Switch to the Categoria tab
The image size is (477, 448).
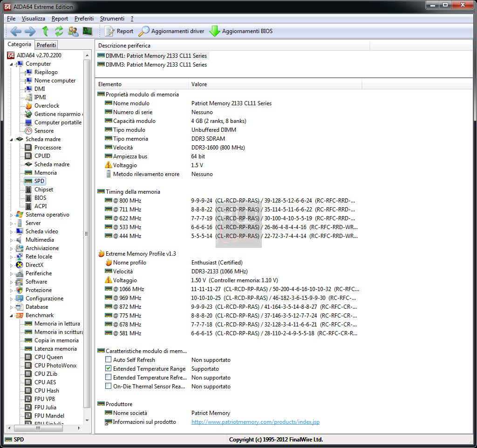click(x=19, y=44)
